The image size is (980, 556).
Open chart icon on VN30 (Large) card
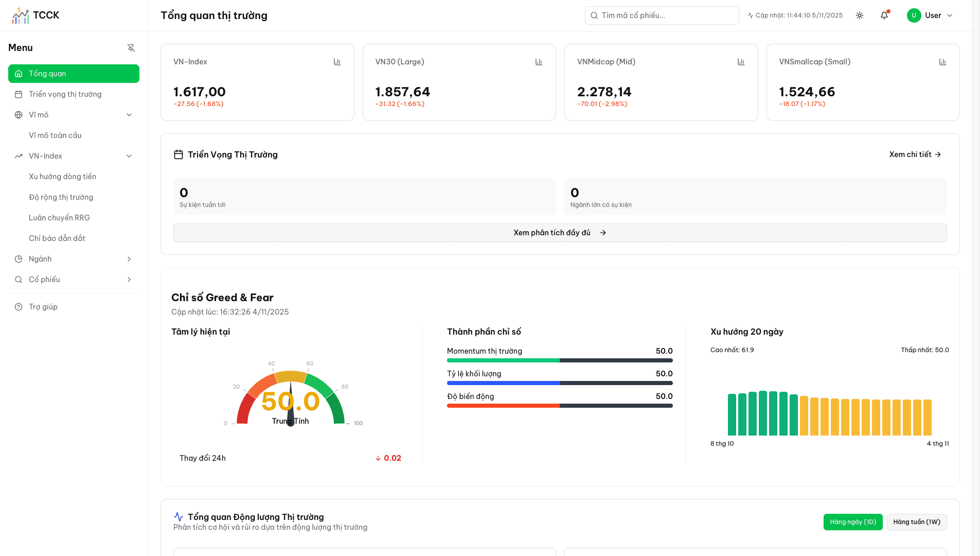tap(539, 62)
